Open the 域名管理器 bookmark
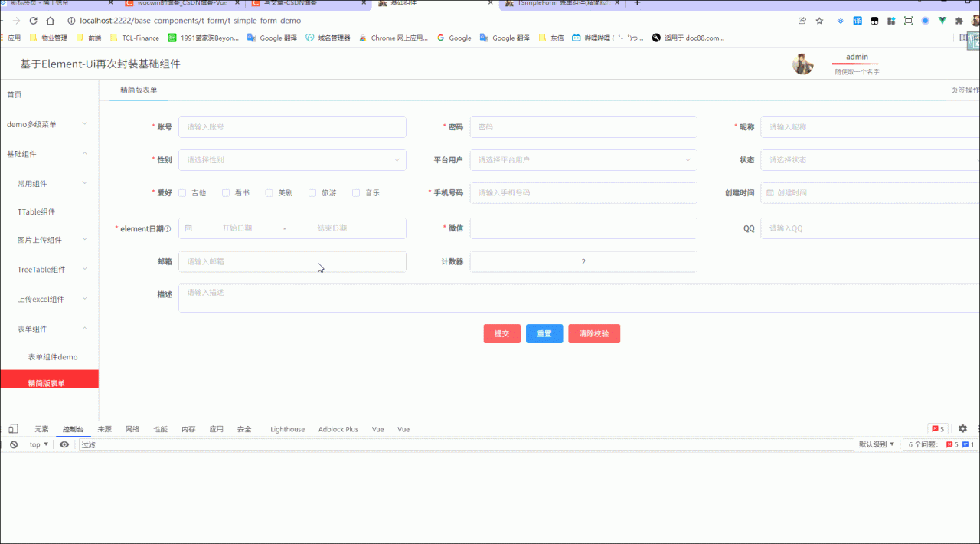 pyautogui.click(x=328, y=38)
